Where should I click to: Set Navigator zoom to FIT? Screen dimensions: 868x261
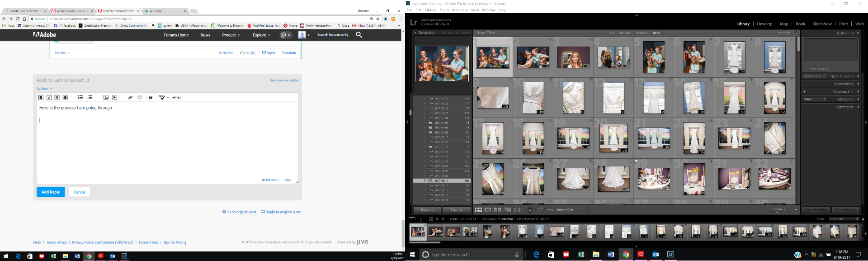[x=443, y=33]
